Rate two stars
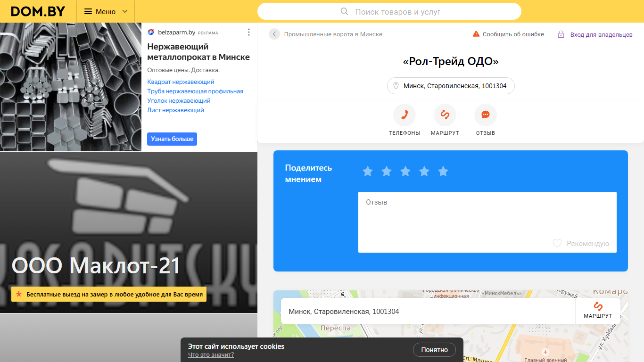 [x=387, y=171]
